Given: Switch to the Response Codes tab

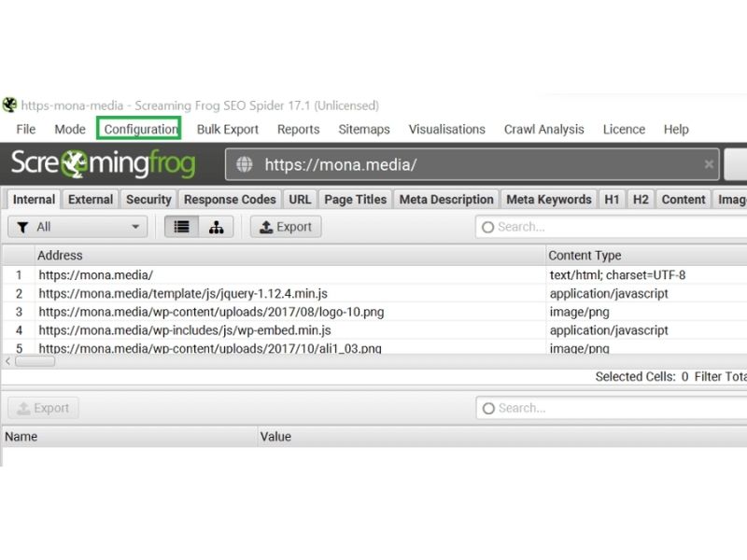Looking at the screenshot, I should click(x=230, y=199).
